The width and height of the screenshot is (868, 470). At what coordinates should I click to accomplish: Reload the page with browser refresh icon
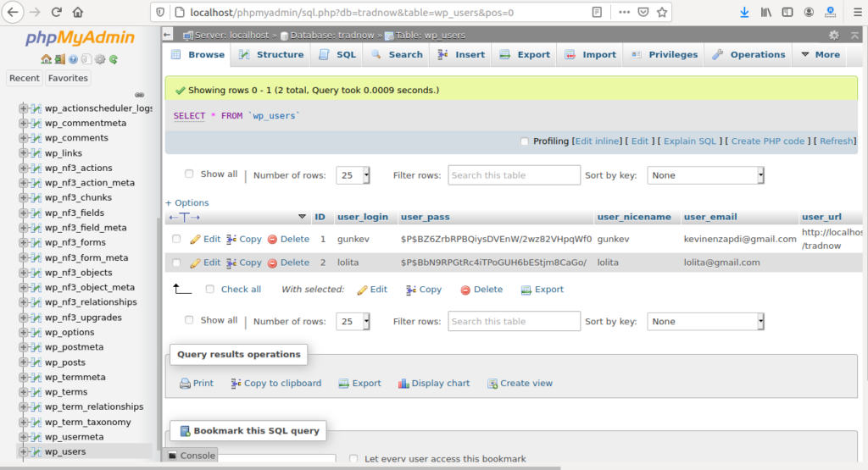(57, 12)
